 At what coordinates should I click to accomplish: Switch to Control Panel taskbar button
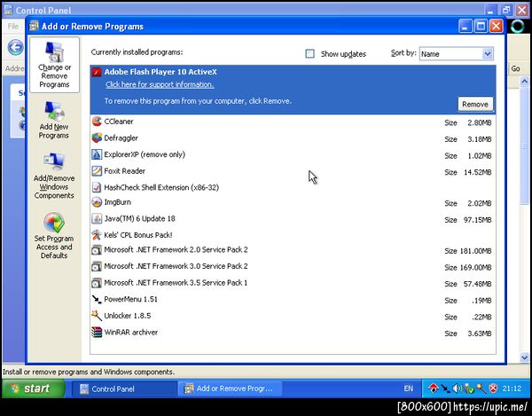click(124, 389)
